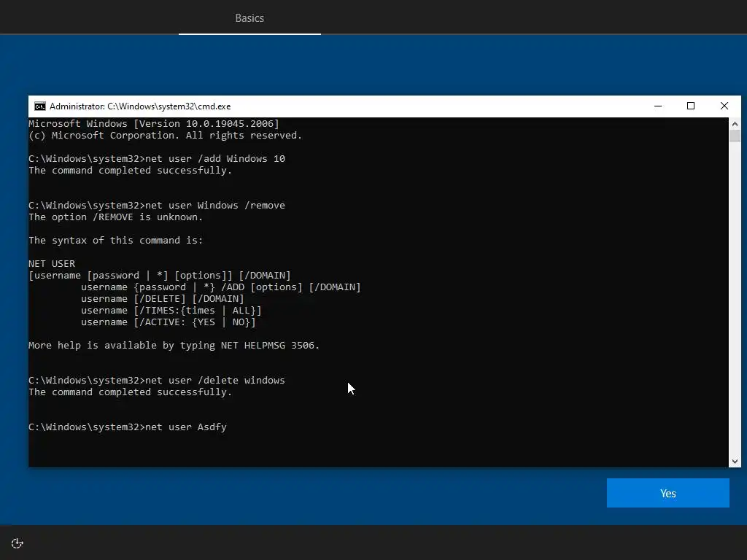Click '(c) Microsoft Corporation' copyright line
This screenshot has height=560, width=747.
point(166,135)
